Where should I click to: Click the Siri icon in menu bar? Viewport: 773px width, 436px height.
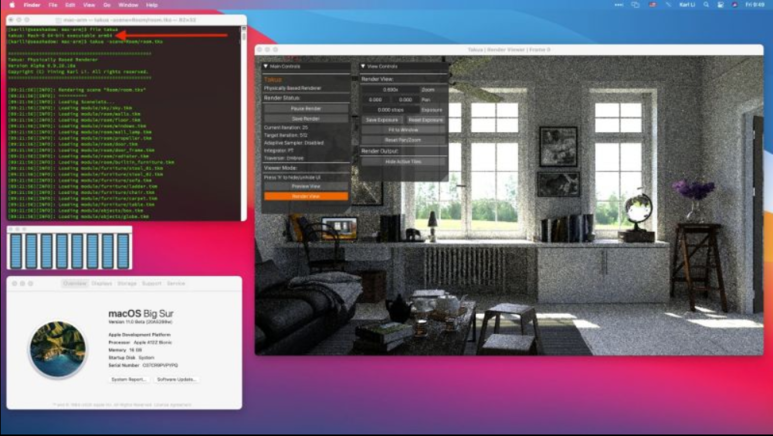click(x=735, y=5)
